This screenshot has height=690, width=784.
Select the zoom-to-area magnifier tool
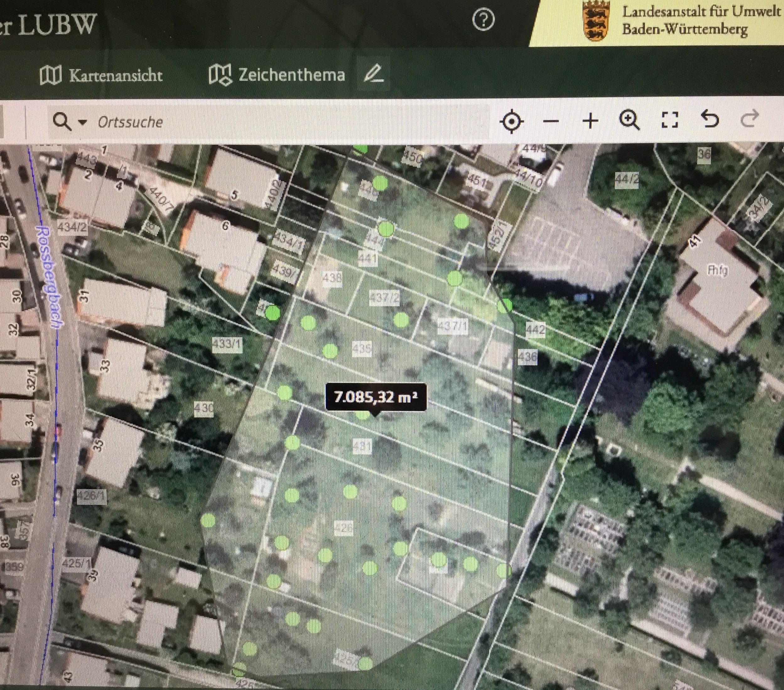coord(630,120)
